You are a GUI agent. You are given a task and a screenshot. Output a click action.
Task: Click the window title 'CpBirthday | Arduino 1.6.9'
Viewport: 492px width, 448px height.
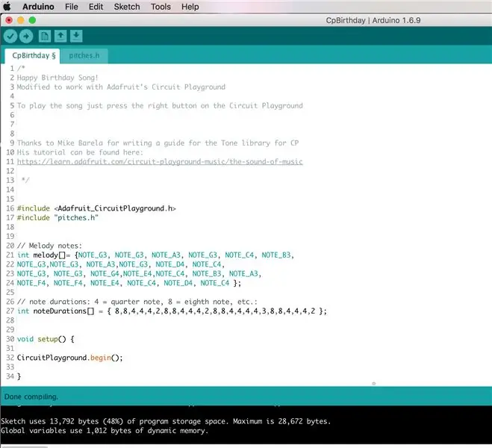coord(373,20)
